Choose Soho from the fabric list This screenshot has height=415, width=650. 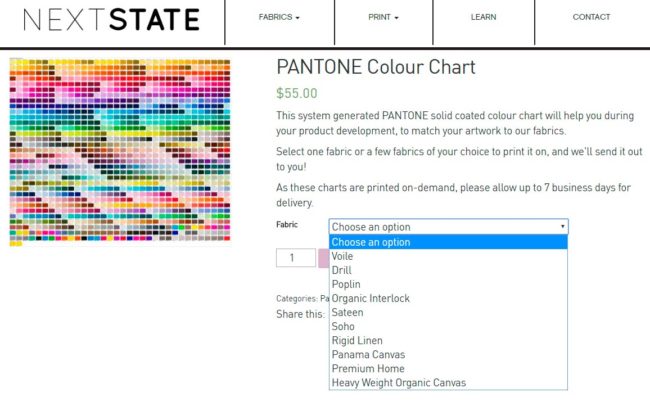pos(343,326)
